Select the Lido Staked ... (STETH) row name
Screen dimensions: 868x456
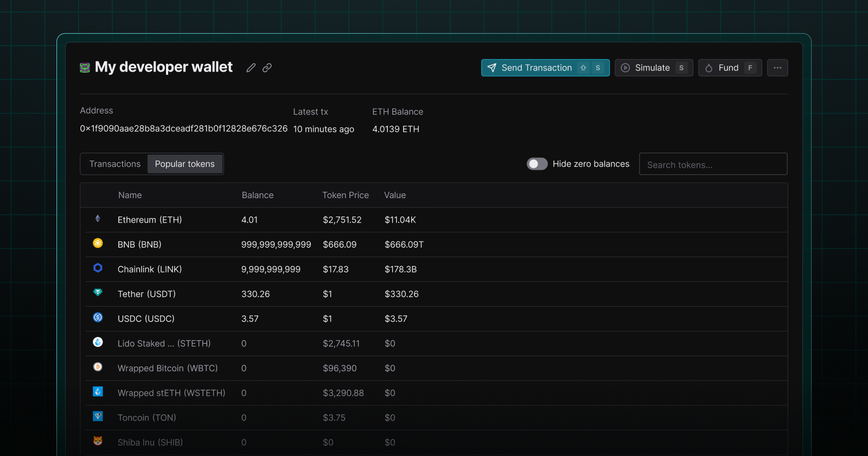point(164,344)
